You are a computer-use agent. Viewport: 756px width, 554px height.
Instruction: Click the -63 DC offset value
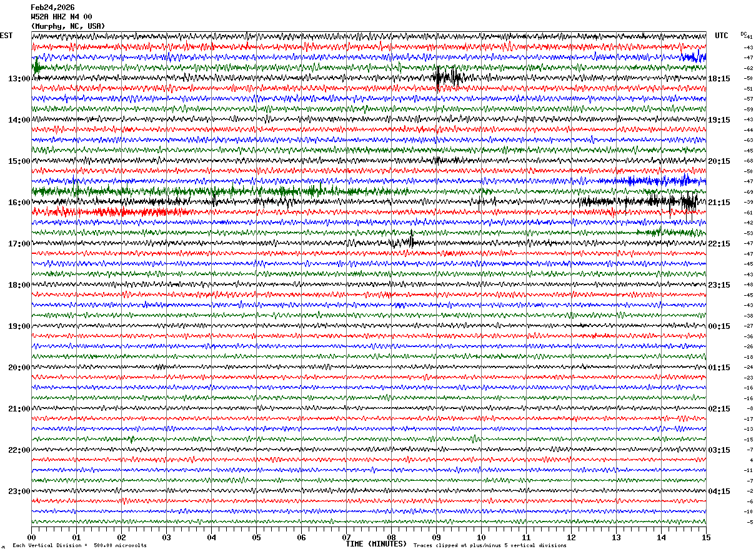749,141
